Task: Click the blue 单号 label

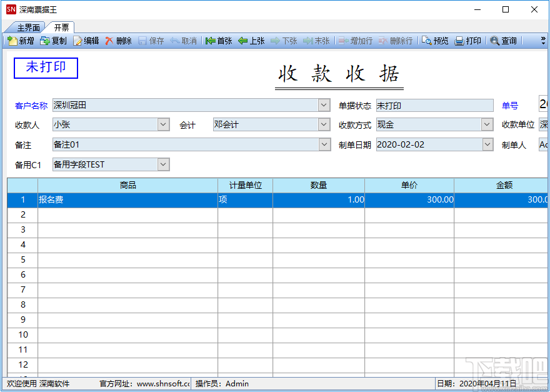Action: [x=509, y=106]
